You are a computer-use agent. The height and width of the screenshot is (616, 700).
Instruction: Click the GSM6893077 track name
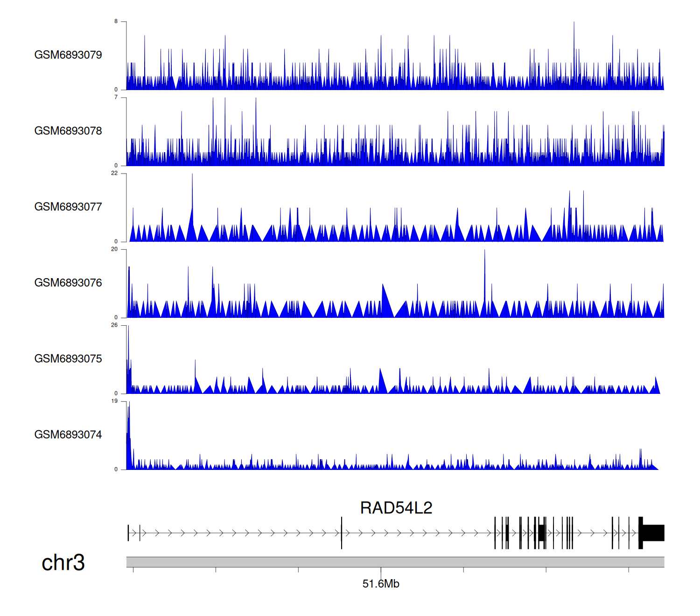coord(68,207)
